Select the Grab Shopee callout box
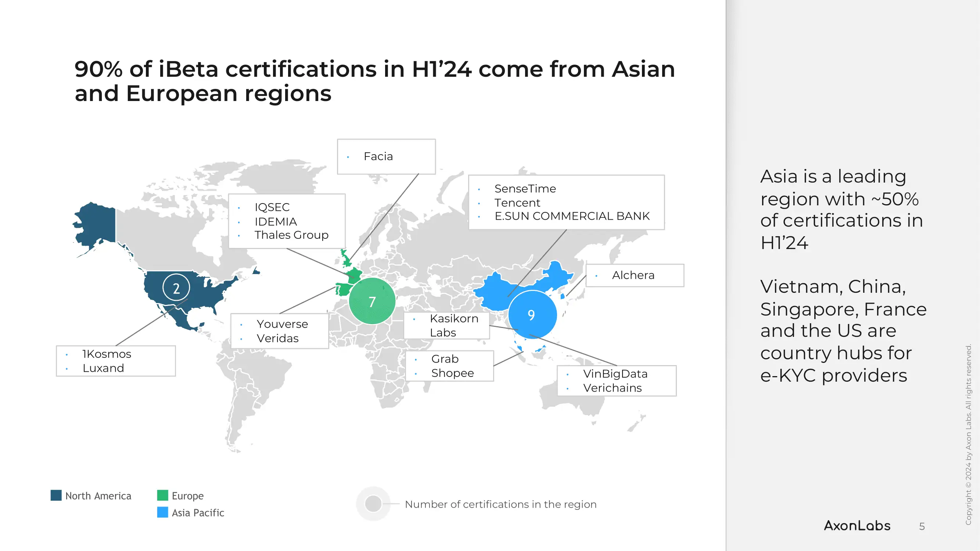 click(449, 366)
